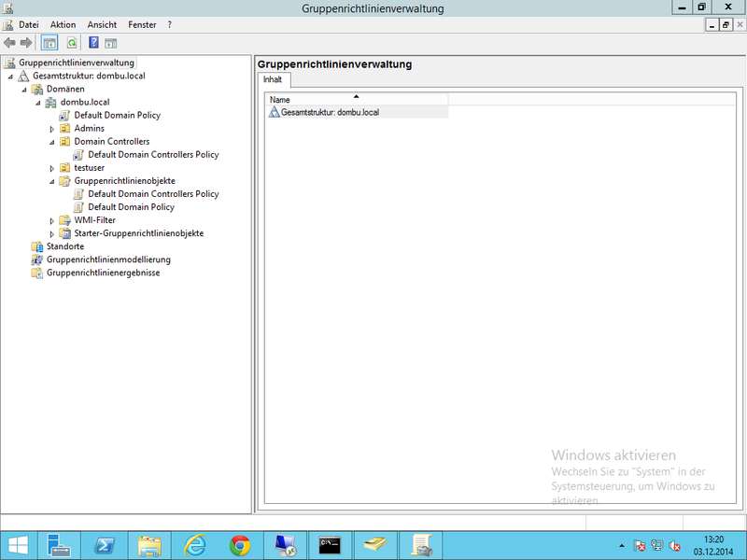Image resolution: width=747 pixels, height=560 pixels.
Task: Click the Forward arrow toolbar button
Action: [26, 43]
